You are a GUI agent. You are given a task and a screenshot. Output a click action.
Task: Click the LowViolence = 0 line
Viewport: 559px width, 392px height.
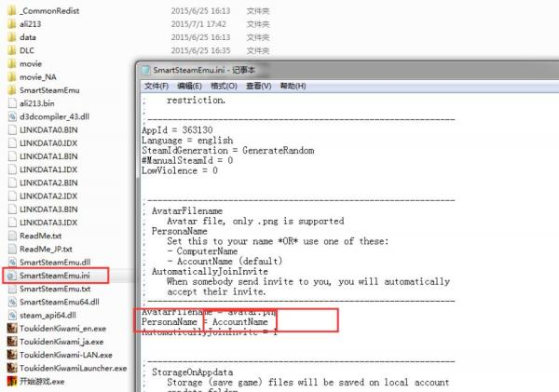point(180,170)
